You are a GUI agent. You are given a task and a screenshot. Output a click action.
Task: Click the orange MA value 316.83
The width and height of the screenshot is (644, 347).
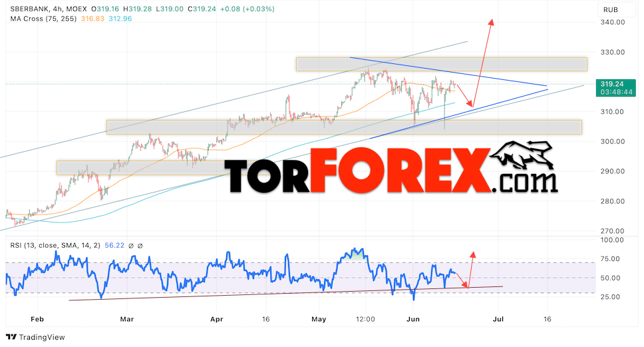tap(93, 19)
